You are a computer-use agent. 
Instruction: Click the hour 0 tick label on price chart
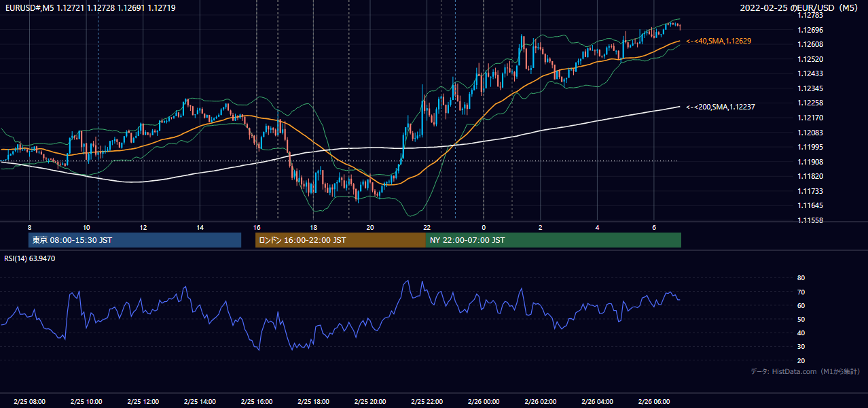pos(484,227)
